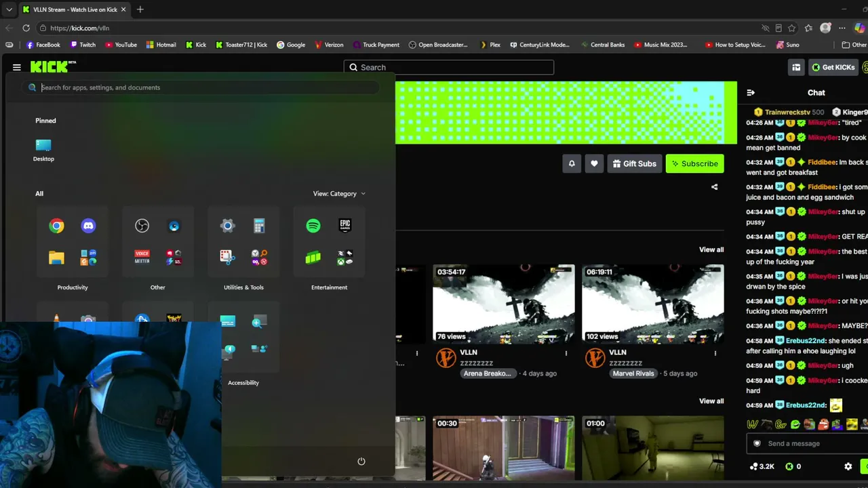This screenshot has height=488, width=868.
Task: Open options for Arena Breakout video
Action: pos(566,353)
